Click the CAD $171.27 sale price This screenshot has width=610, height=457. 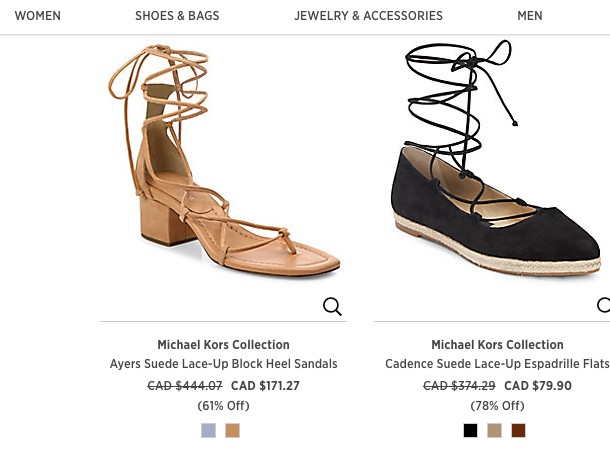pos(265,386)
